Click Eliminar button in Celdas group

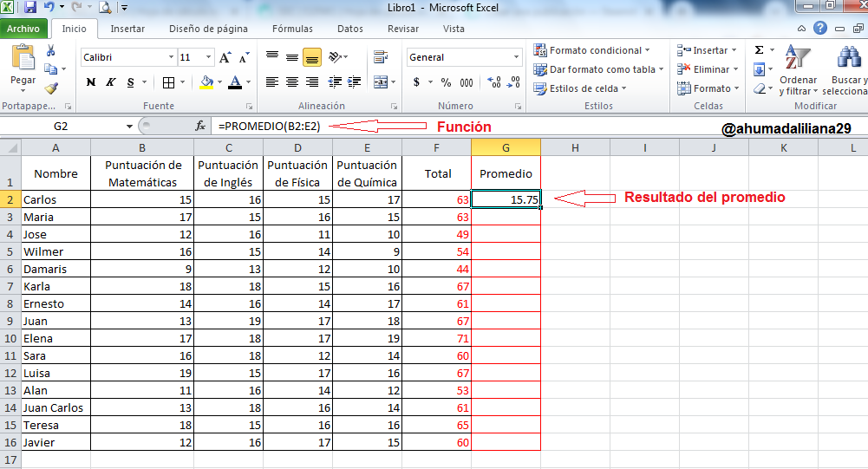click(x=708, y=69)
